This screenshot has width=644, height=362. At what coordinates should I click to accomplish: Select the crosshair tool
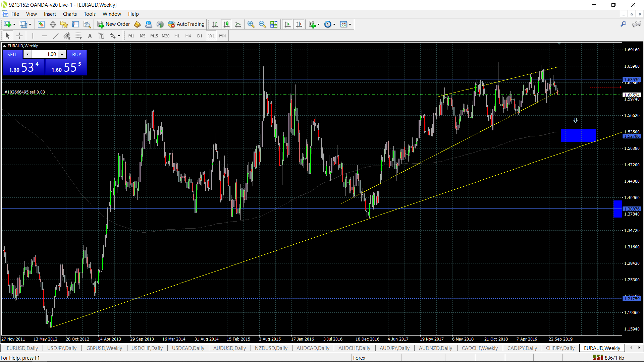(19, 36)
